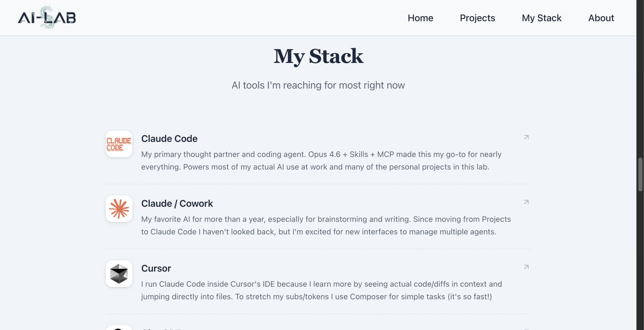Open the Cursor title link
The image size is (644, 330).
coord(156,268)
